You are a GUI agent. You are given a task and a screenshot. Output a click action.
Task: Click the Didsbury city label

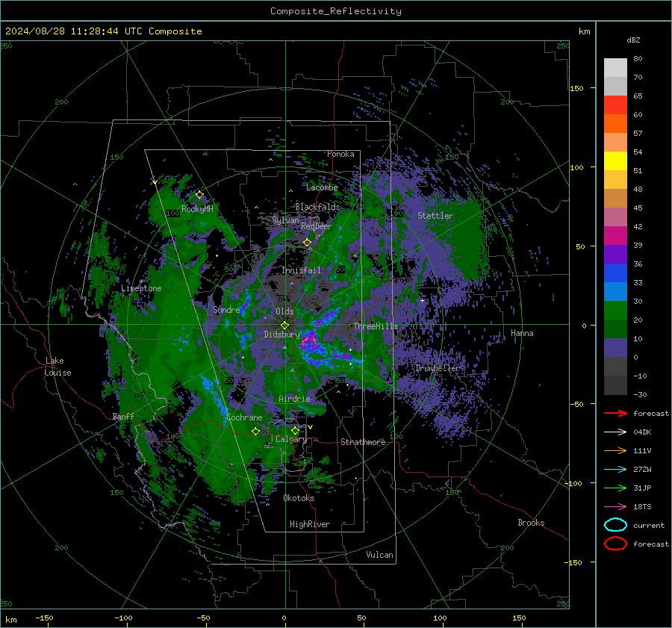click(281, 335)
